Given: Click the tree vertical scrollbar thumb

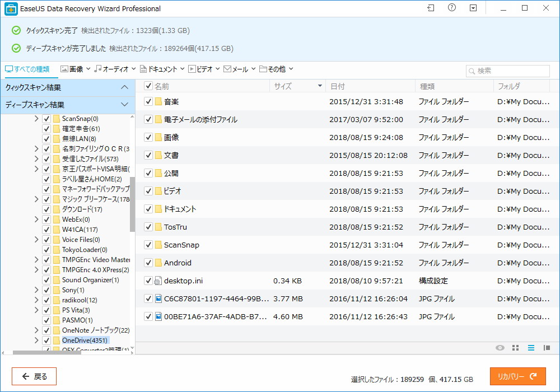Looking at the screenshot, I should pyautogui.click(x=132, y=204).
